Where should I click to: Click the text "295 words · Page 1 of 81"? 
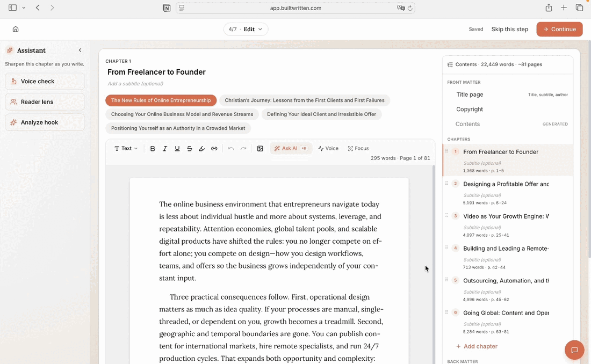pyautogui.click(x=400, y=158)
